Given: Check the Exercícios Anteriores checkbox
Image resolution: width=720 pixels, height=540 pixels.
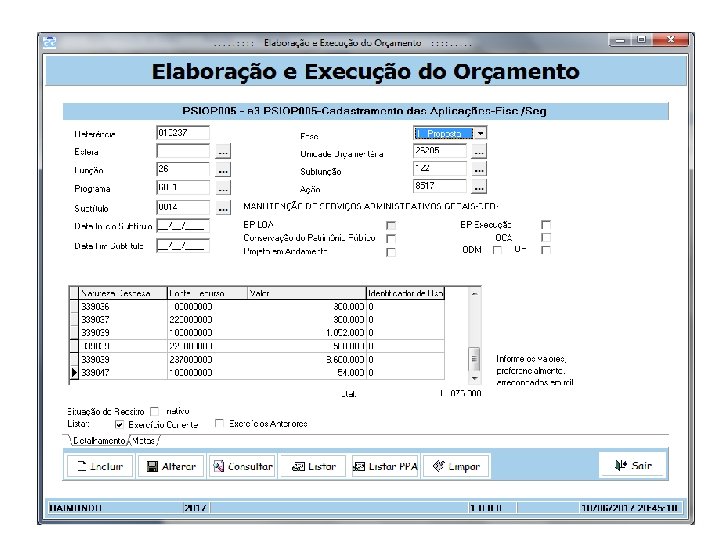Looking at the screenshot, I should [219, 423].
